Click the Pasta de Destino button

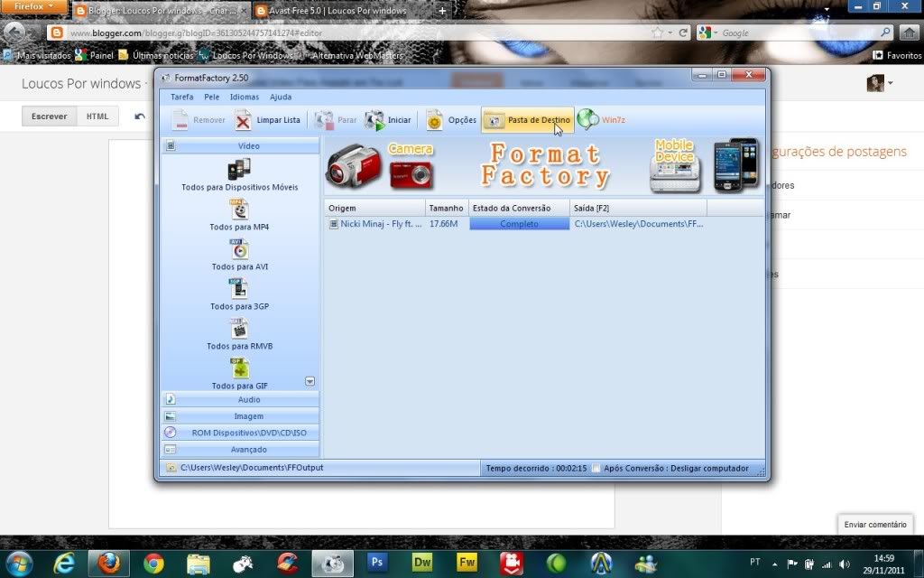click(x=528, y=120)
